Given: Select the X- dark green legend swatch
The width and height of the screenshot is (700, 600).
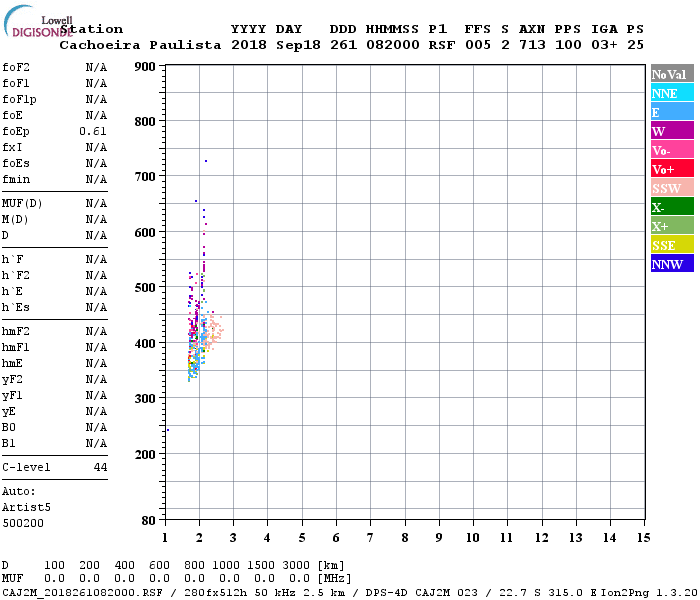Looking at the screenshot, I should tap(672, 207).
